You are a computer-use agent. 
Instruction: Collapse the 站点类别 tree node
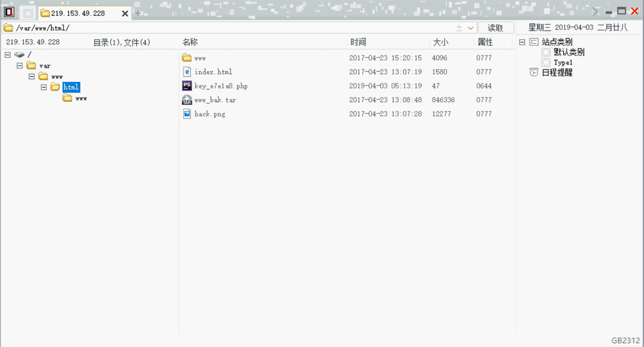(522, 42)
